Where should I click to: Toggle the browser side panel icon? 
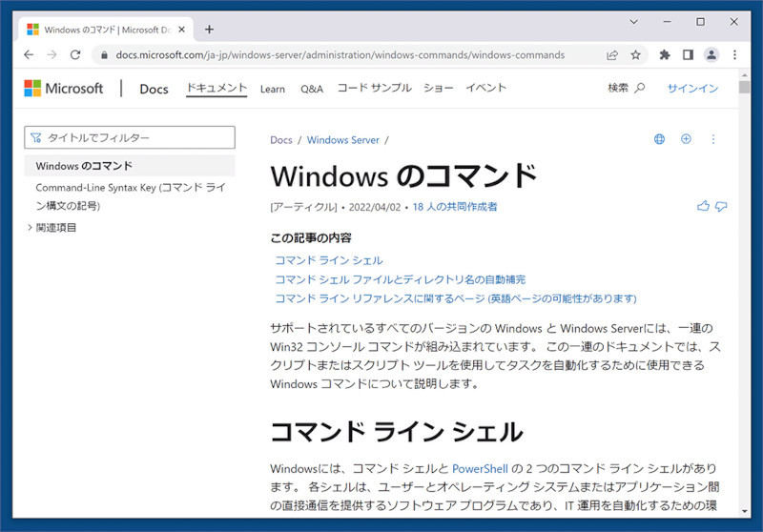click(688, 55)
